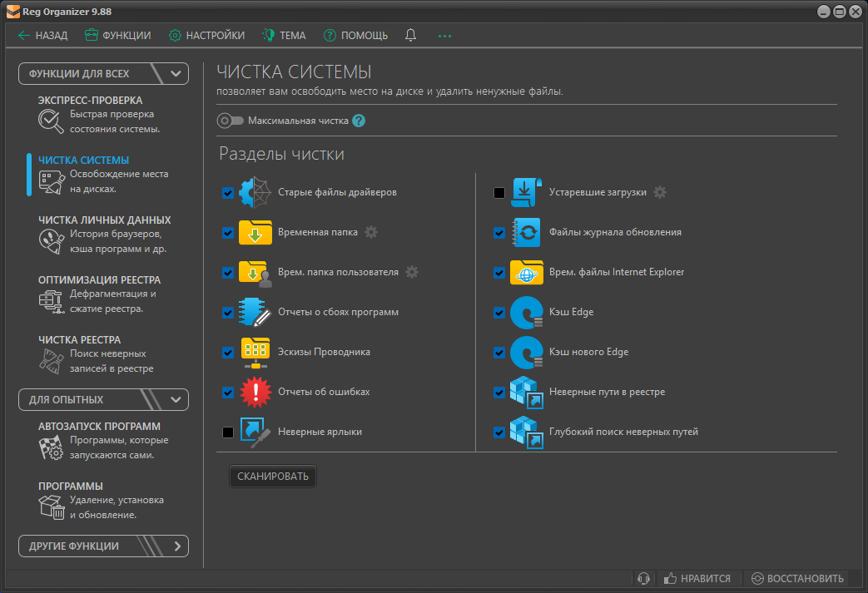Click the red Отчеты об ошибках icon
The image size is (868, 593).
point(255,392)
